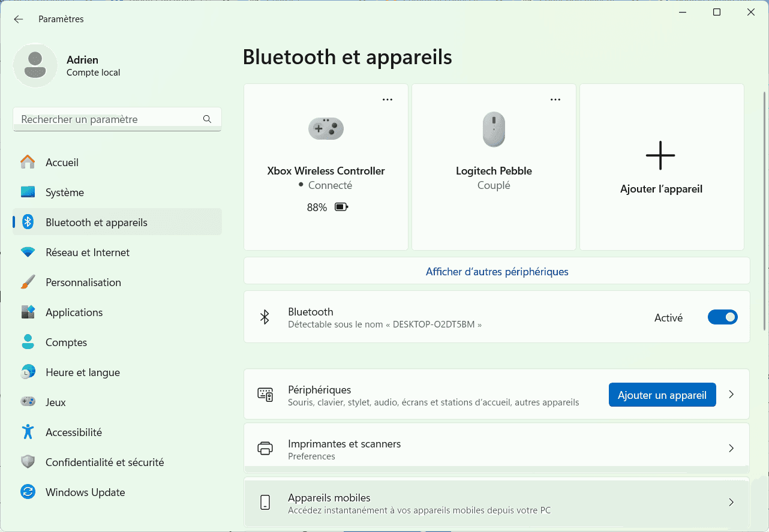769x532 pixels.
Task: Select Réseau et Internet in the sidebar
Action: pyautogui.click(x=117, y=253)
